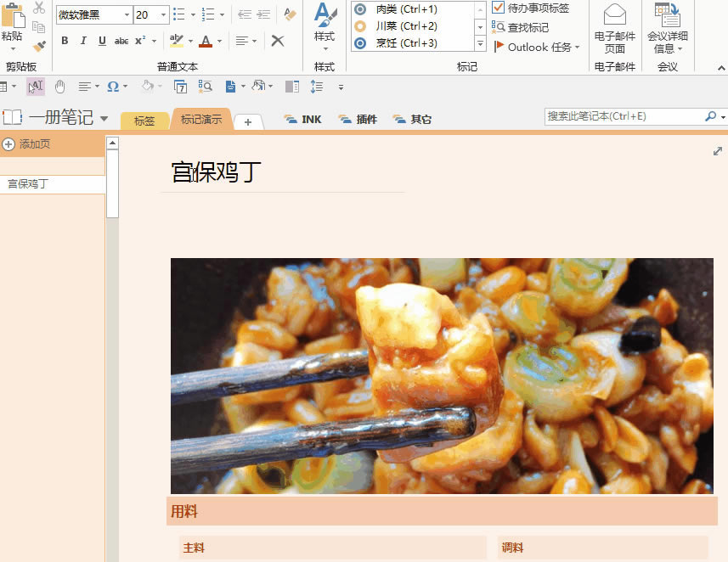Select the type text cursor tool
Screen dimensions: 728x562
[36, 87]
